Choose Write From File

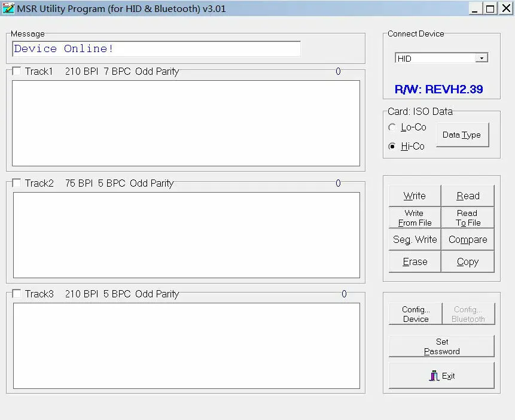tap(415, 218)
